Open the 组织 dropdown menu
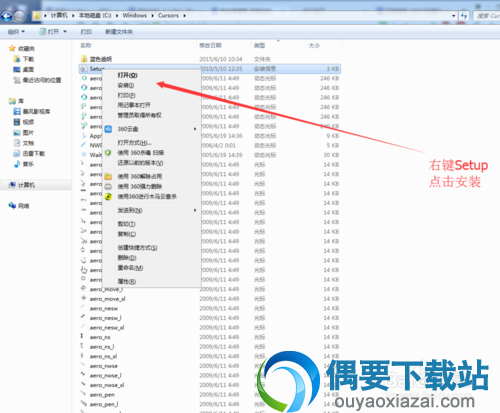The height and width of the screenshot is (413, 500). pyautogui.click(x=16, y=32)
